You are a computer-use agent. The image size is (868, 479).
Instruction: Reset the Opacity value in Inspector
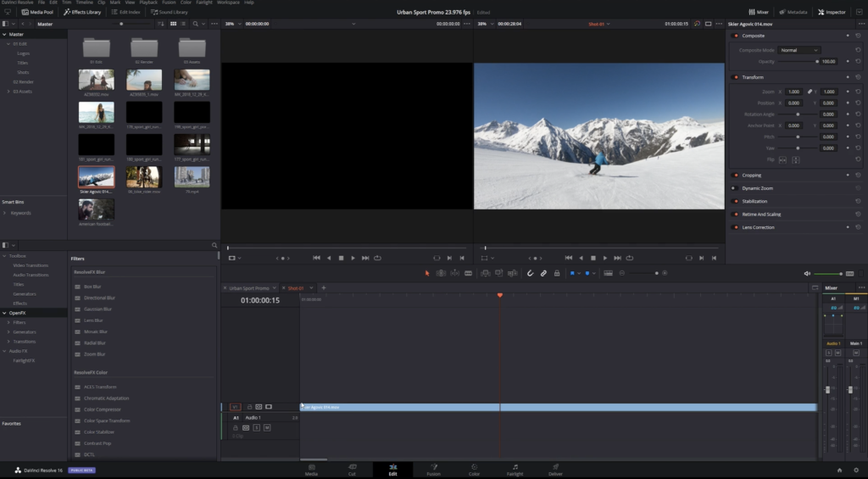(858, 62)
